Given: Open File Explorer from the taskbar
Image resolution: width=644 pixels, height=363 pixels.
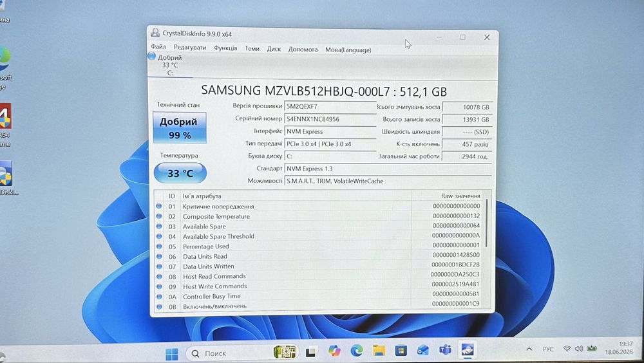Looking at the screenshot, I should (379, 350).
